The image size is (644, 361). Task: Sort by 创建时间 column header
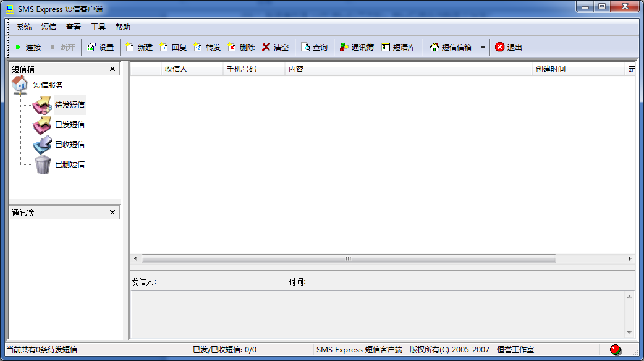click(x=578, y=69)
